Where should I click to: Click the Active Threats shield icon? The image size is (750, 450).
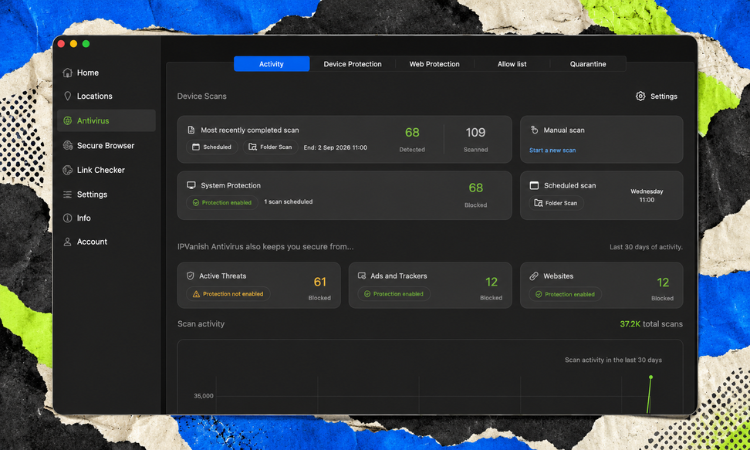[x=190, y=276]
